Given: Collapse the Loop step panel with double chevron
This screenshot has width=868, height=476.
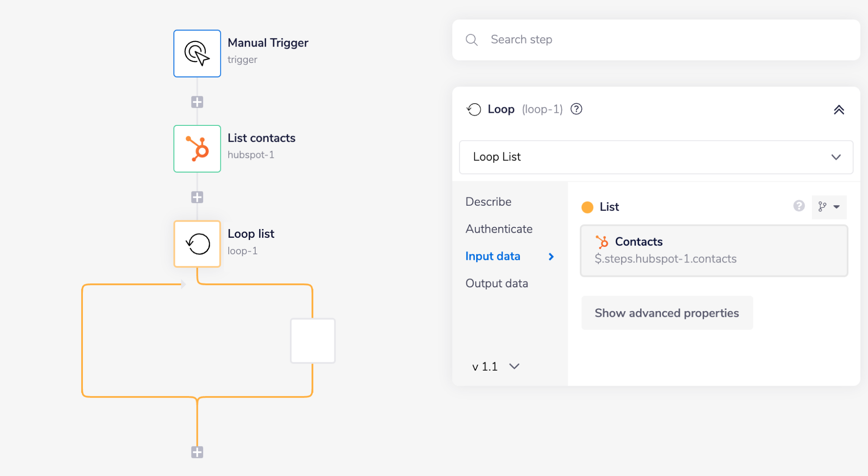Looking at the screenshot, I should point(839,109).
